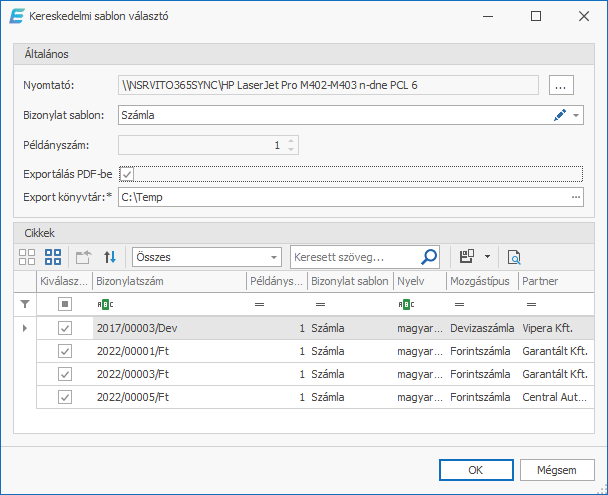Click equals filter icon under Mozgástípus column

tap(459, 305)
